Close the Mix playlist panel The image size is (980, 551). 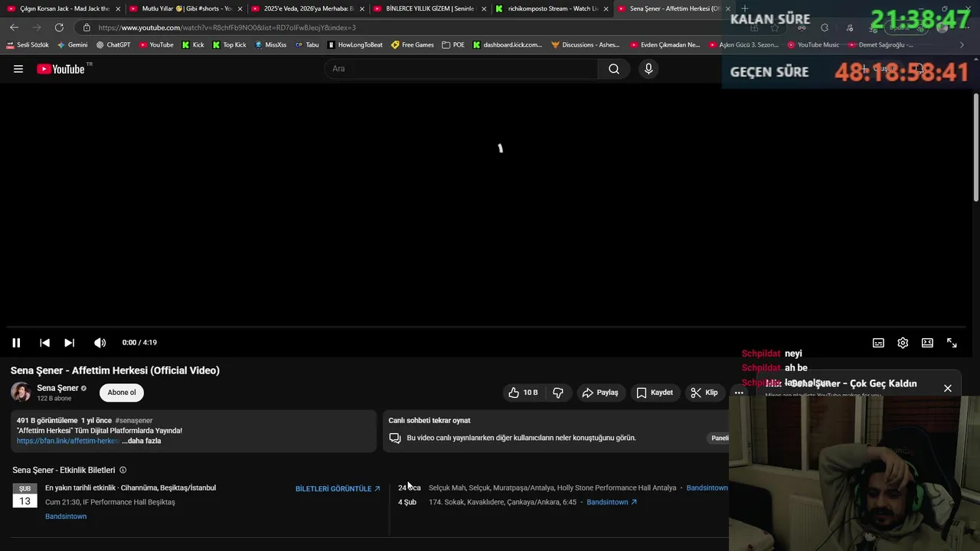click(948, 388)
